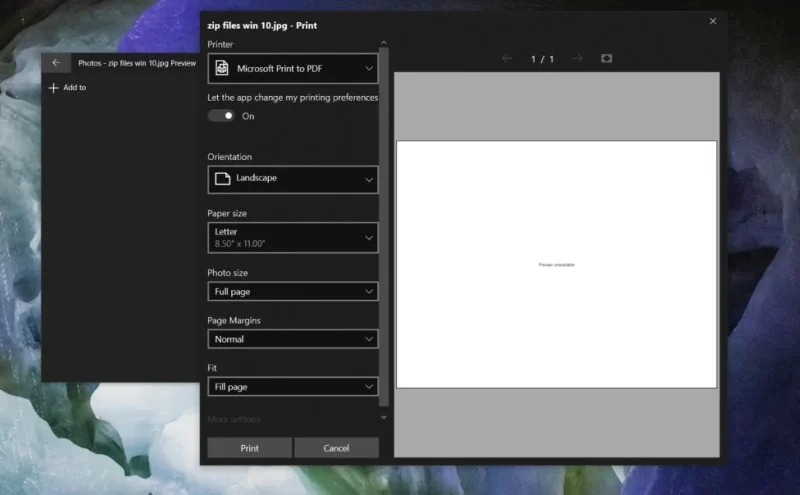Viewport: 800px width, 495px height.
Task: Open the Orientation dropdown
Action: point(293,179)
